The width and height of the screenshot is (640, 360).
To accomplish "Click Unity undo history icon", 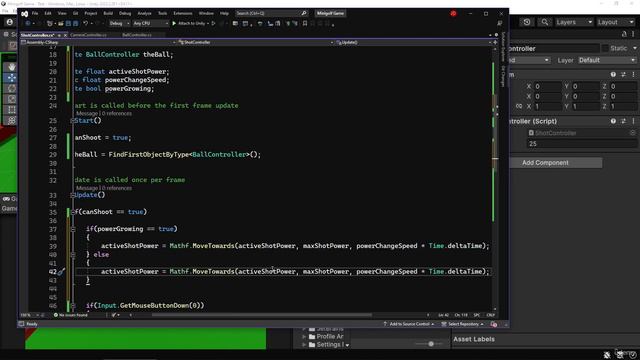I will coord(527,22).
